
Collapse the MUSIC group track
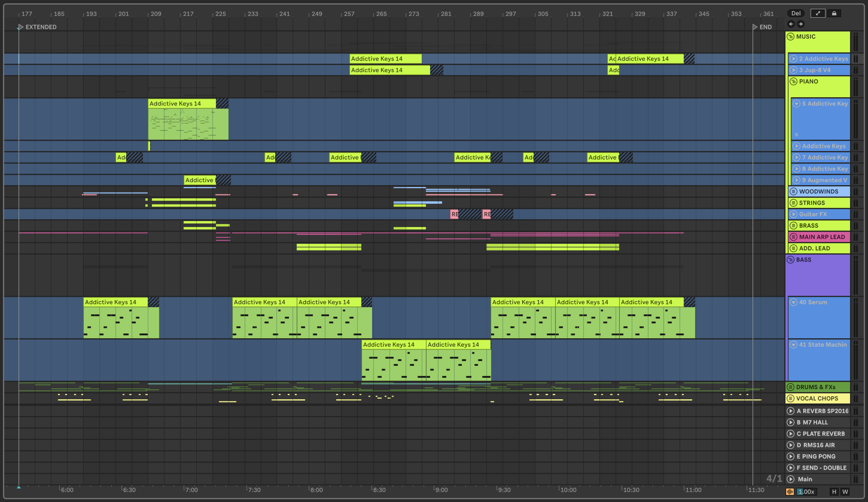point(791,37)
